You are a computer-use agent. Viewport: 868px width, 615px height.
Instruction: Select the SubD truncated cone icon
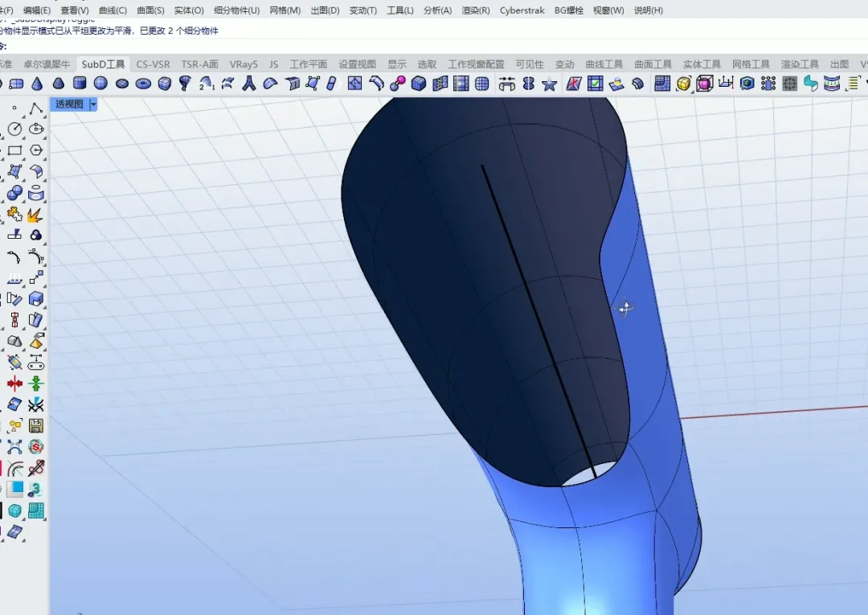(x=58, y=84)
